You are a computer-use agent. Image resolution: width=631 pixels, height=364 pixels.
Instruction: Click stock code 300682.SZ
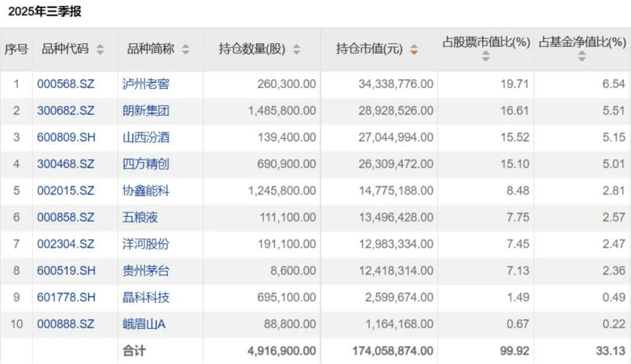coord(65,110)
